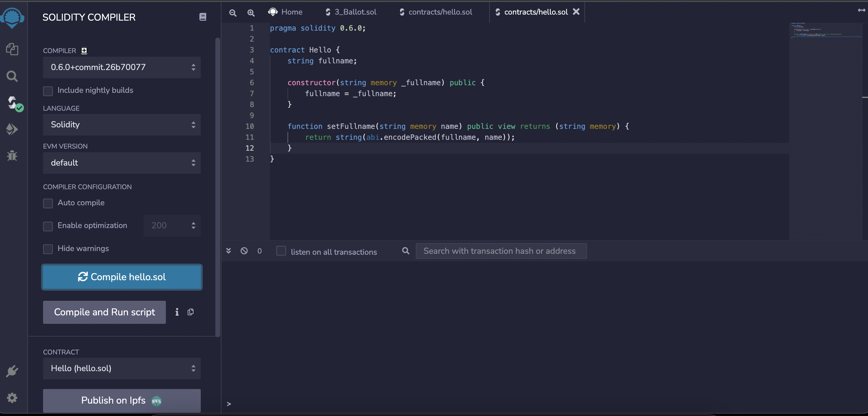Open compiler version 0.6.0 dropdown
This screenshot has width=868, height=416.
click(x=122, y=67)
